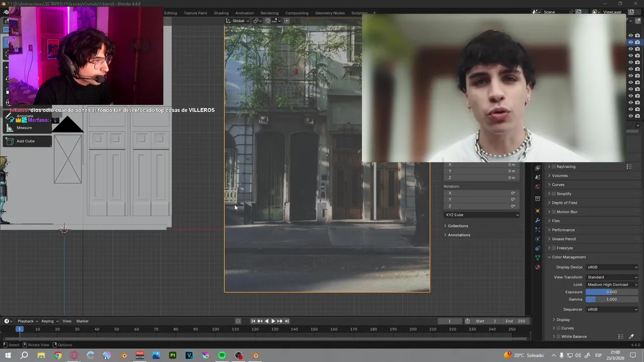Screen dimensions: 644x362
Task: Expand the Grease Pencil panel
Action: coord(563,239)
